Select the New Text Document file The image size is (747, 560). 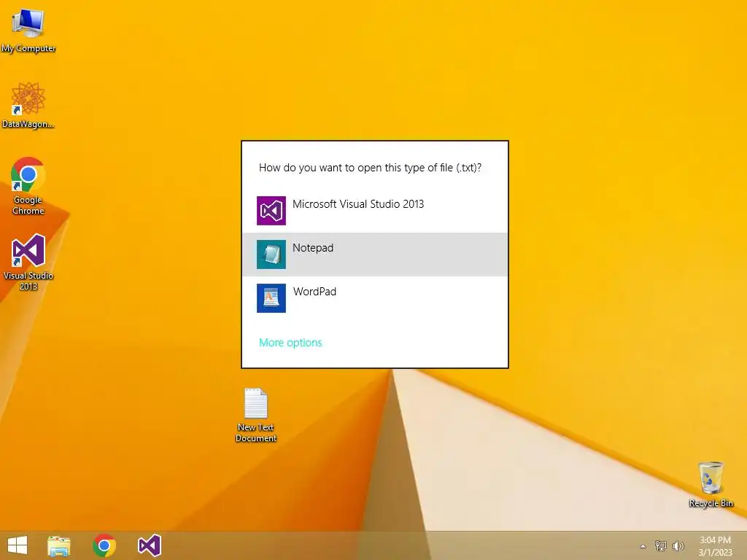tap(256, 415)
